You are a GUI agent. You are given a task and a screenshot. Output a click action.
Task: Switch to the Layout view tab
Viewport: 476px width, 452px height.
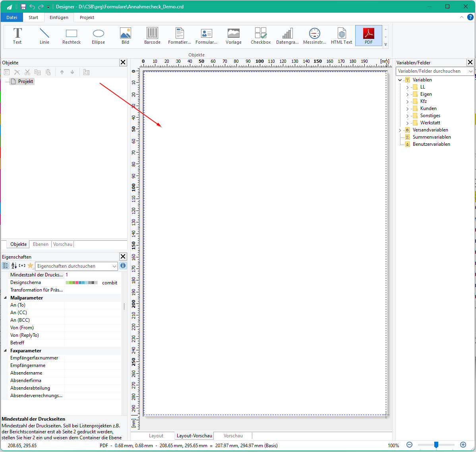click(156, 436)
